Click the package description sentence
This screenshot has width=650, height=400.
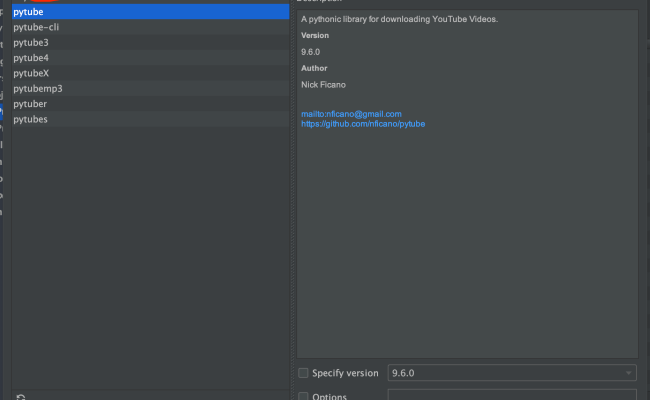coord(399,19)
